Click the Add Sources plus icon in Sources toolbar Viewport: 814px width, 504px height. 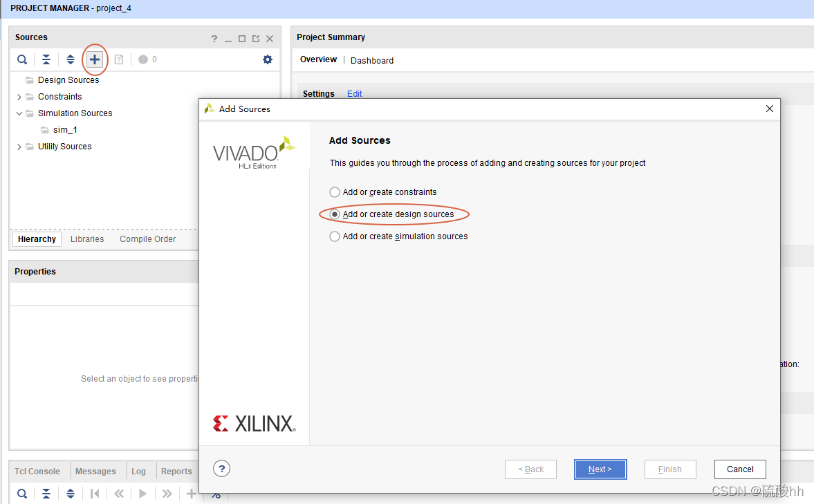click(95, 59)
